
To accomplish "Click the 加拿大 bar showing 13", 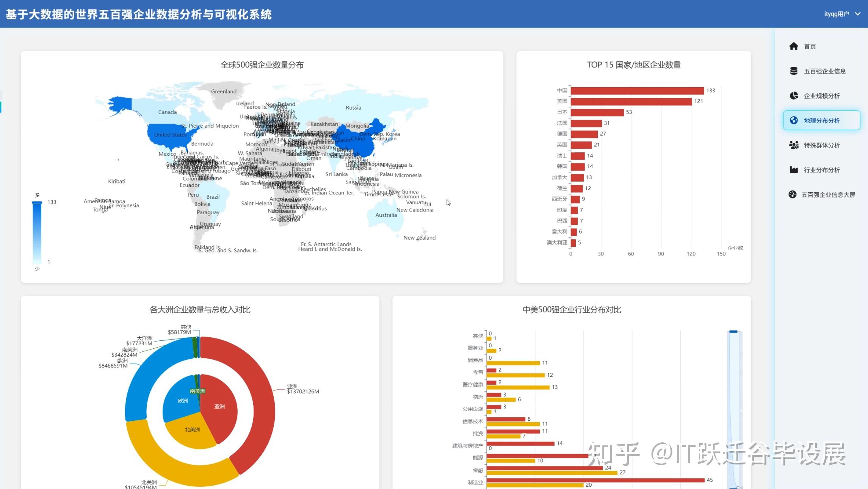I will coord(577,177).
